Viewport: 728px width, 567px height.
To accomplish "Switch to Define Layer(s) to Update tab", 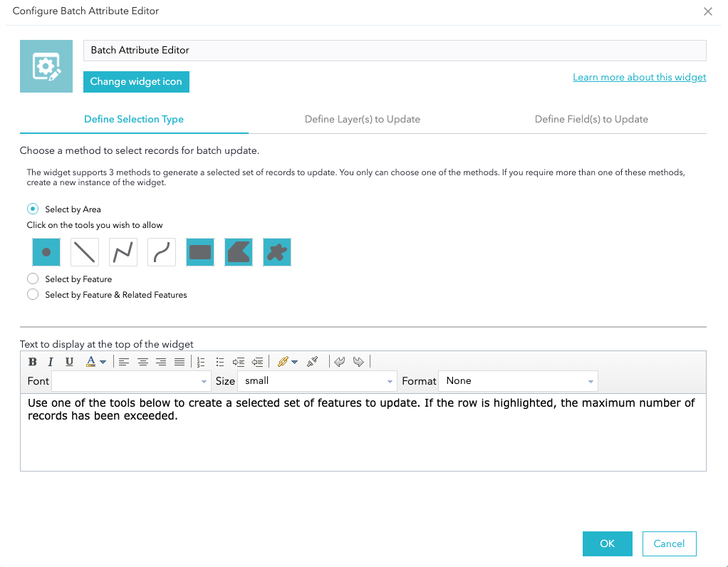I will tap(363, 120).
